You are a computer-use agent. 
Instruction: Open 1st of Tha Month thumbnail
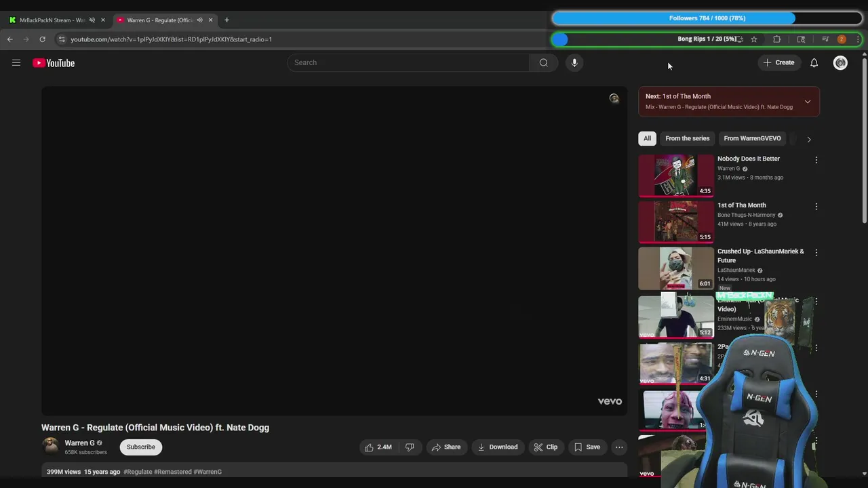click(676, 222)
